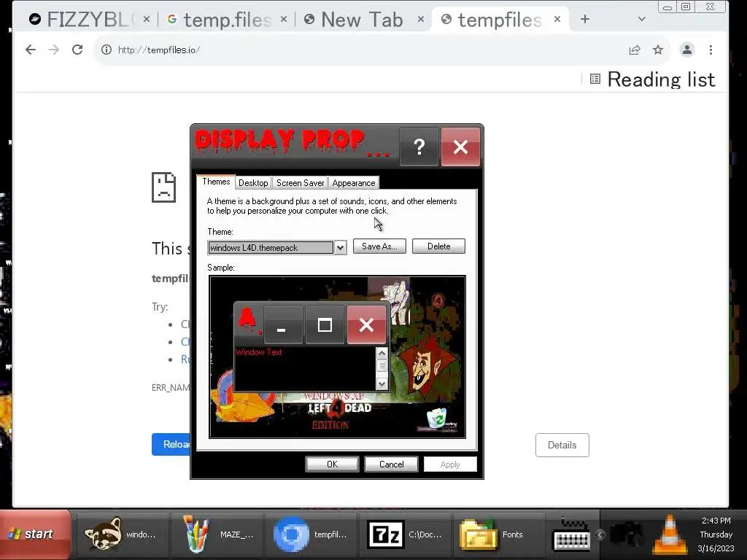Click Cancel in Display Properties
The height and width of the screenshot is (560, 747).
pyautogui.click(x=391, y=464)
